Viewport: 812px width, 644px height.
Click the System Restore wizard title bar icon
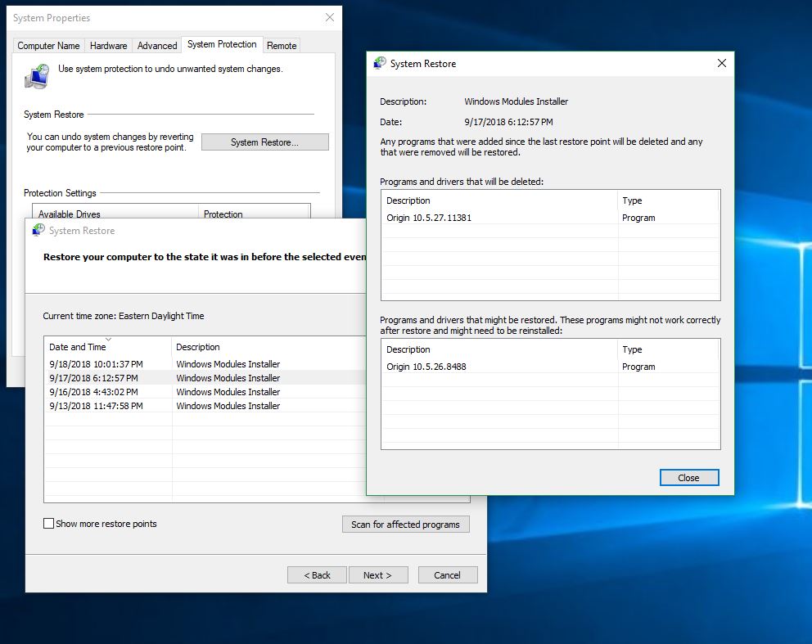(38, 231)
